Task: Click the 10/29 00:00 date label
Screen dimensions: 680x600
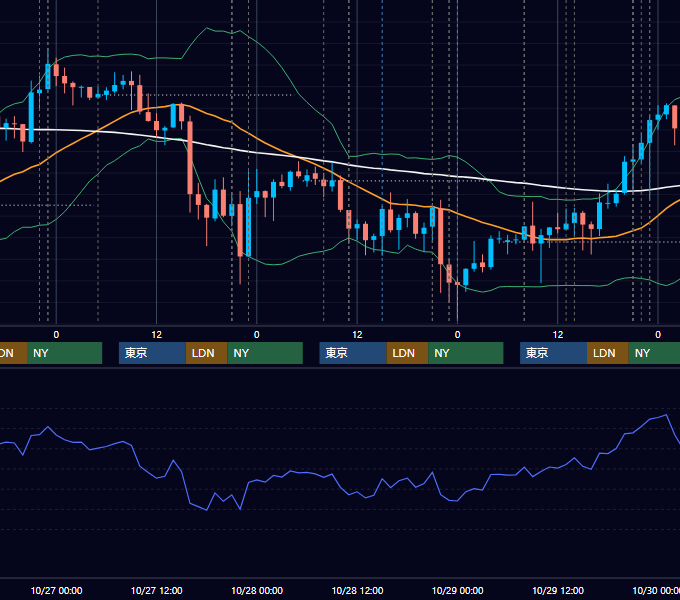Action: click(x=458, y=590)
